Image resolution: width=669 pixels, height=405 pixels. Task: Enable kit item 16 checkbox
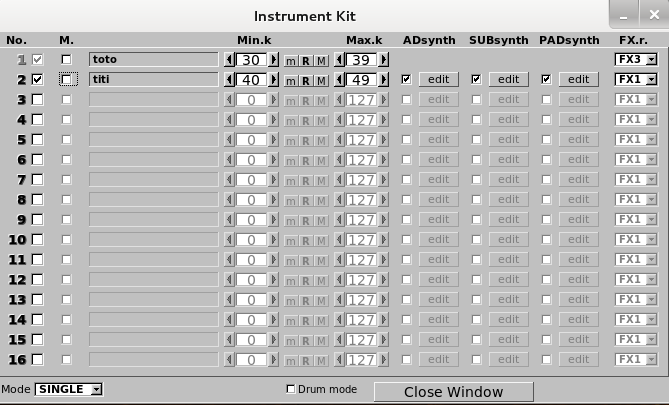[x=38, y=359]
